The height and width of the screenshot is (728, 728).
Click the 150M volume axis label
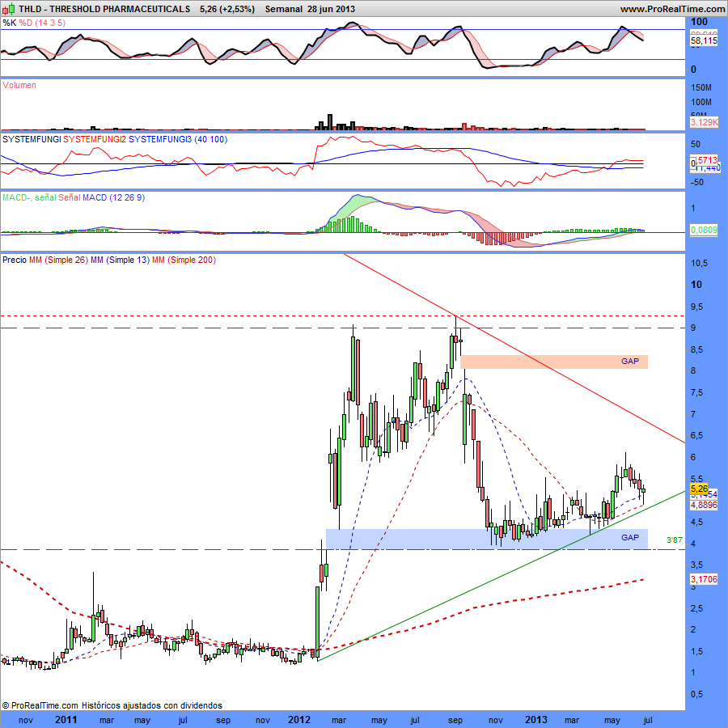click(701, 87)
